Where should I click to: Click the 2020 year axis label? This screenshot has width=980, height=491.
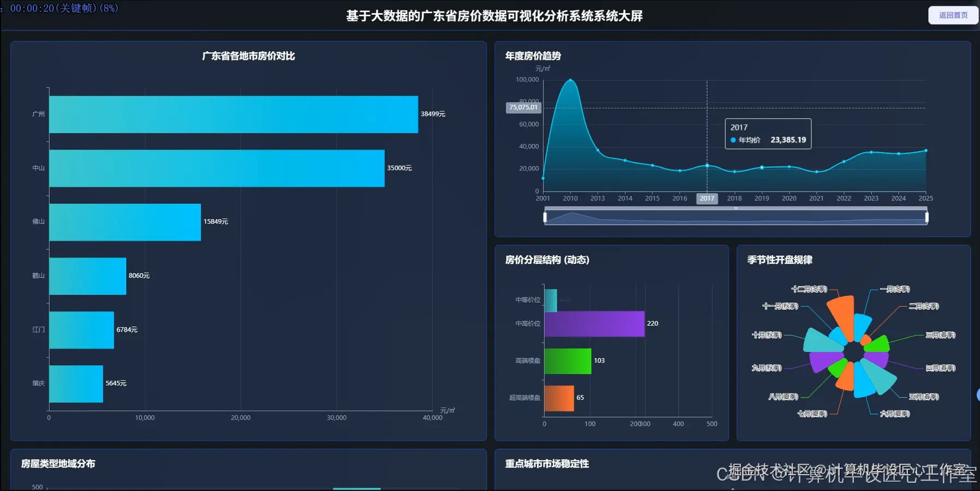point(789,199)
